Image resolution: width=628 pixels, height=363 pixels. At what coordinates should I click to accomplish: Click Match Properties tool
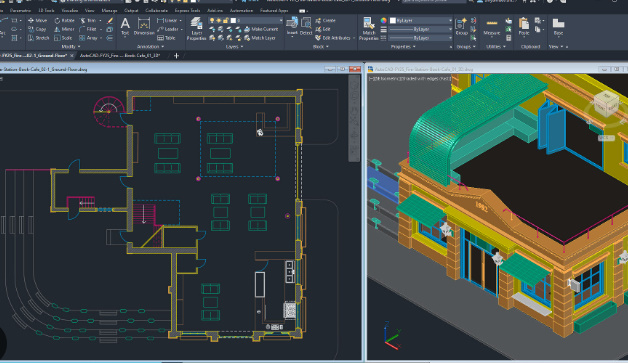tap(369, 28)
